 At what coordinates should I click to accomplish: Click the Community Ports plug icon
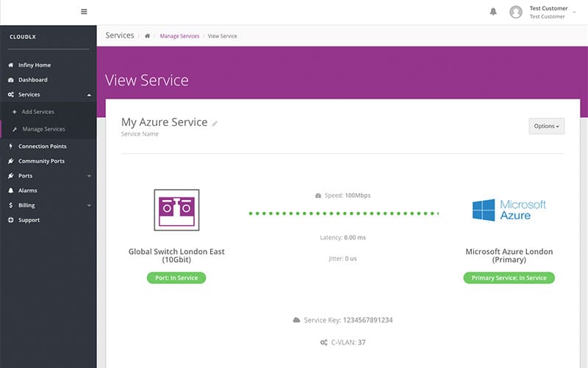(11, 160)
